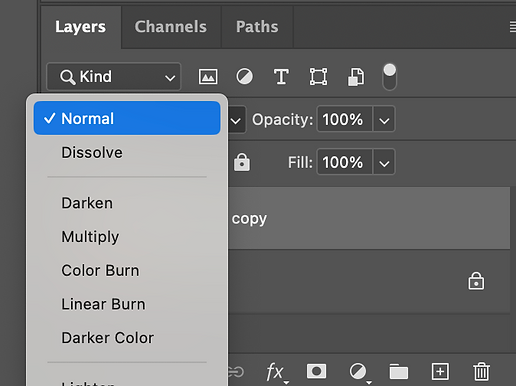
Task: Filter for smart objects icon
Action: (x=356, y=77)
